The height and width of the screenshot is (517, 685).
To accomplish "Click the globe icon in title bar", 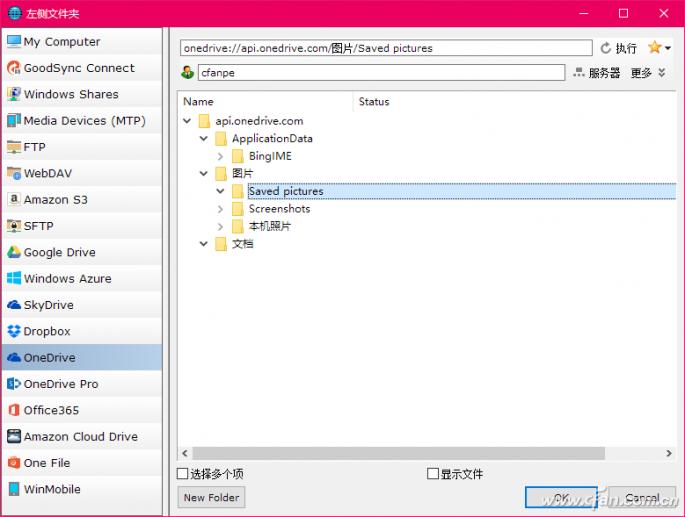I will tap(15, 13).
